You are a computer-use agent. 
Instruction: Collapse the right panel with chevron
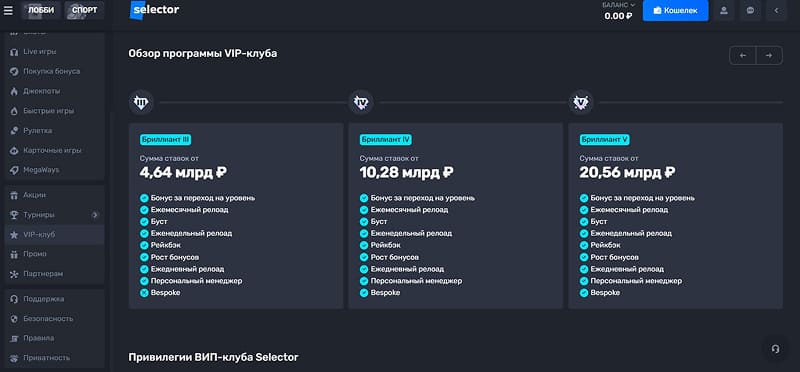777,10
